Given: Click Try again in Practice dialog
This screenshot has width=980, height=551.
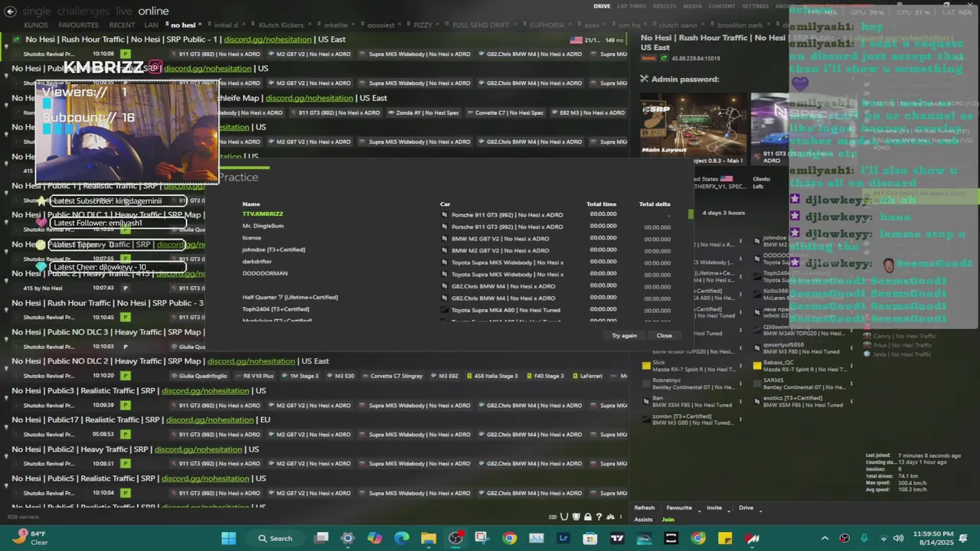Looking at the screenshot, I should pos(624,335).
